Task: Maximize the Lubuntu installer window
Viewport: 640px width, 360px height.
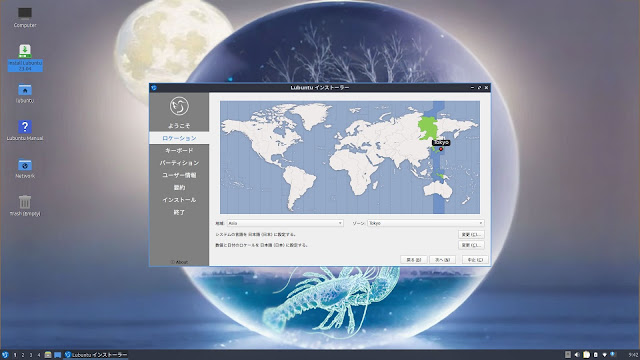Action: [x=479, y=87]
